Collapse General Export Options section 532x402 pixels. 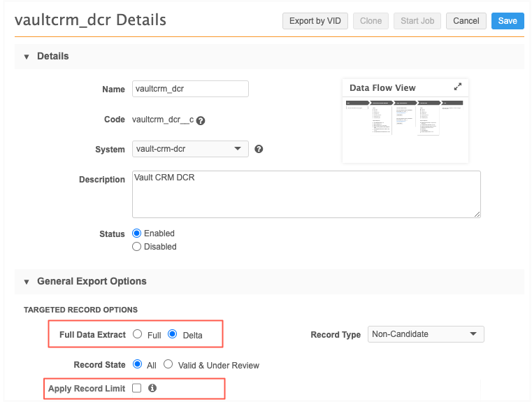pos(27,282)
